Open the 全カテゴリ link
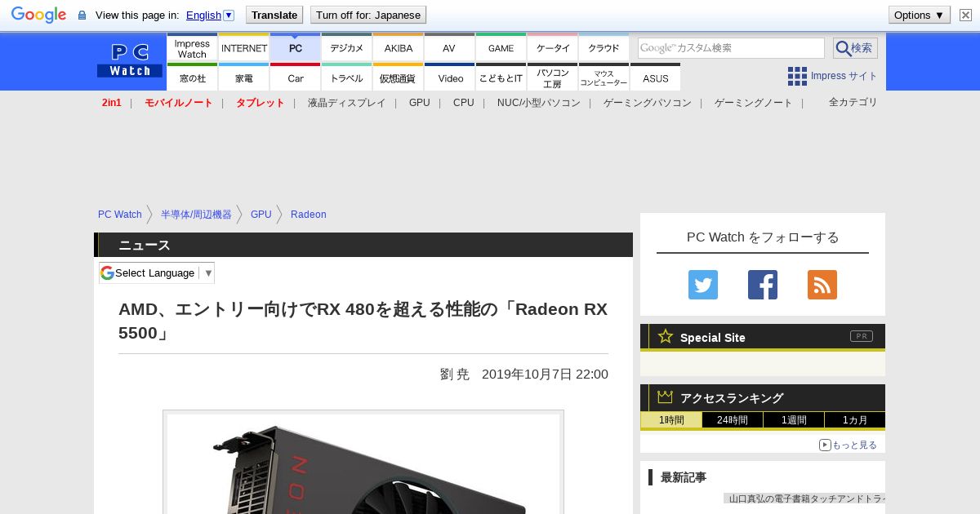This screenshot has width=980, height=514. (x=853, y=102)
